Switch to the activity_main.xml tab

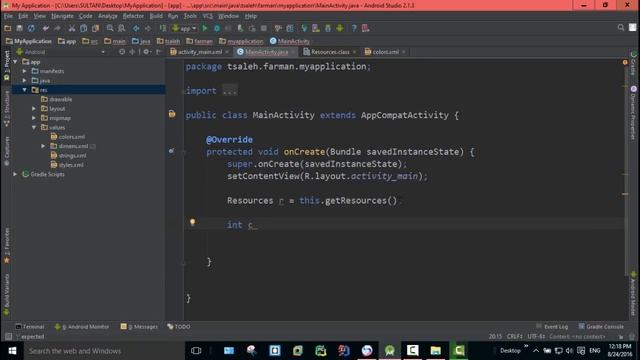point(200,52)
